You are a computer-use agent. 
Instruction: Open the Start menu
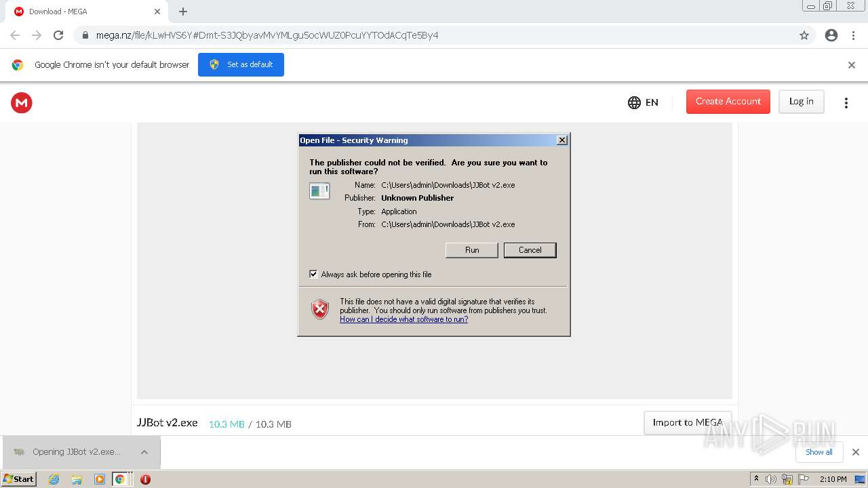(19, 479)
